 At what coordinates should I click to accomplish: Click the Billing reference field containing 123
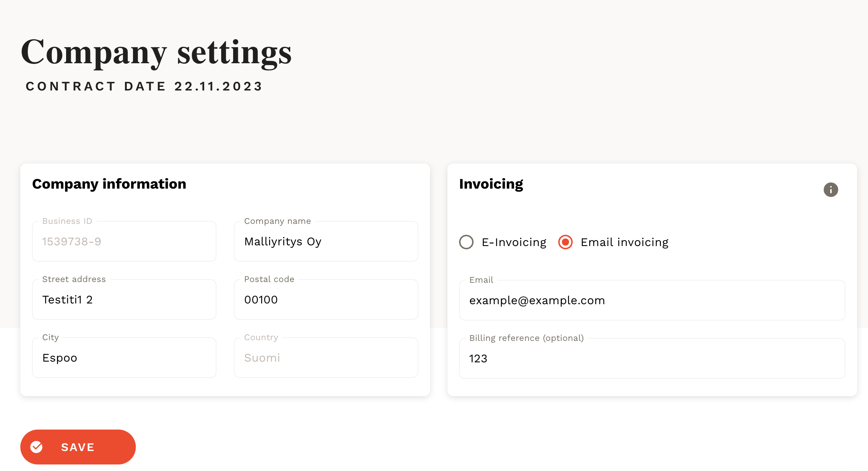point(652,358)
